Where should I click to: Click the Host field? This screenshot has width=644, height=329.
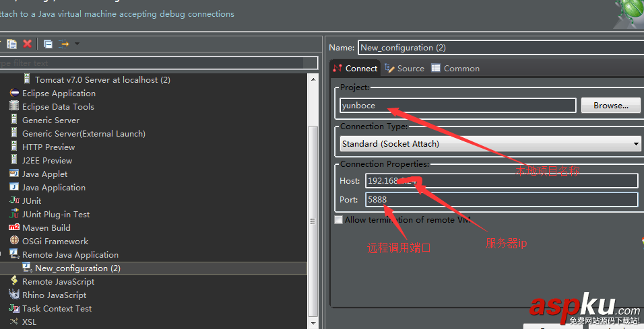click(x=501, y=181)
